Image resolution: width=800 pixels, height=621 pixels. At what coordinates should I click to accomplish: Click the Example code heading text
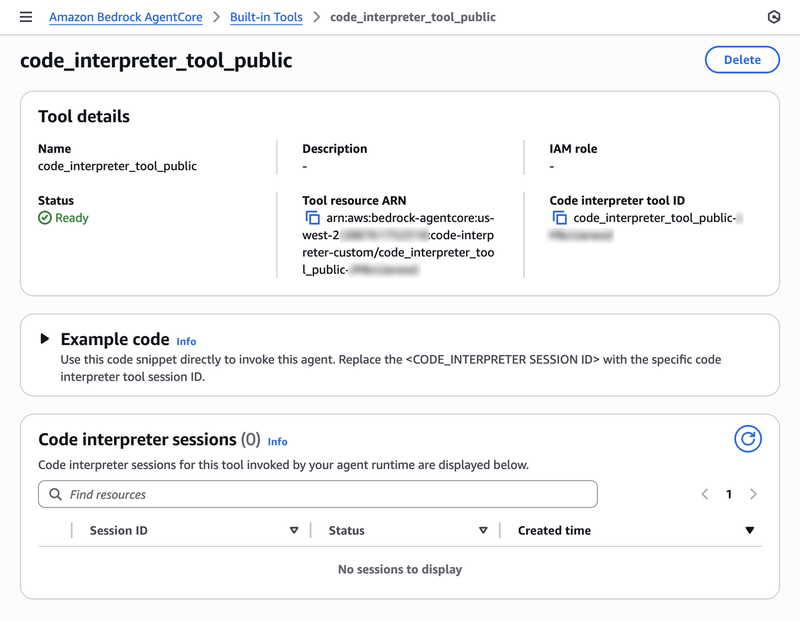pyautogui.click(x=115, y=339)
